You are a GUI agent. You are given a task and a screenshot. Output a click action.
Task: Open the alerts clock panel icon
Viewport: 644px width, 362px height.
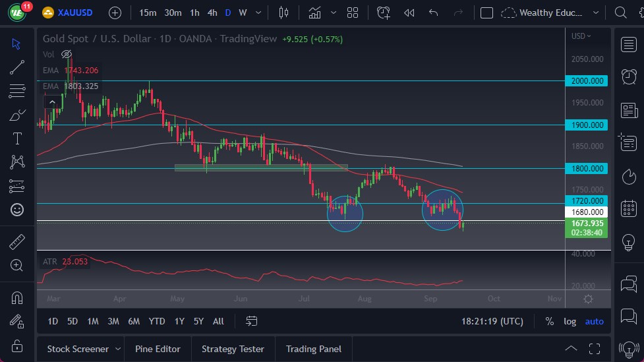pyautogui.click(x=629, y=76)
